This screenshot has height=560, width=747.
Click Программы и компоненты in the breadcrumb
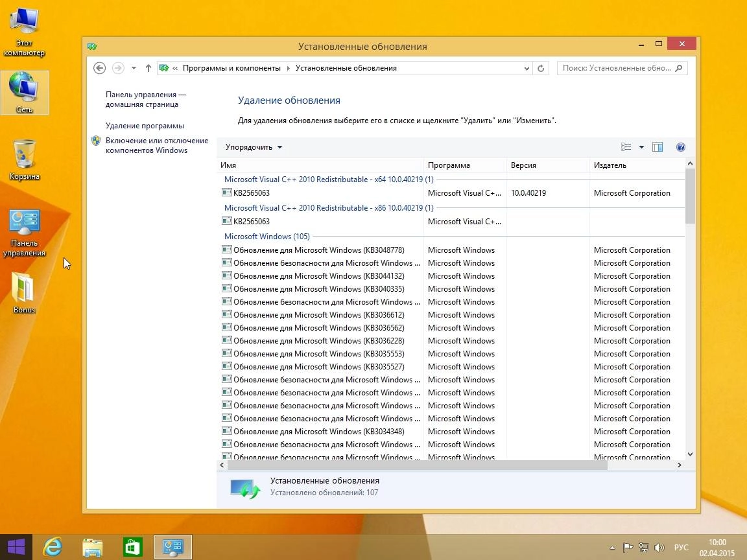[x=231, y=68]
